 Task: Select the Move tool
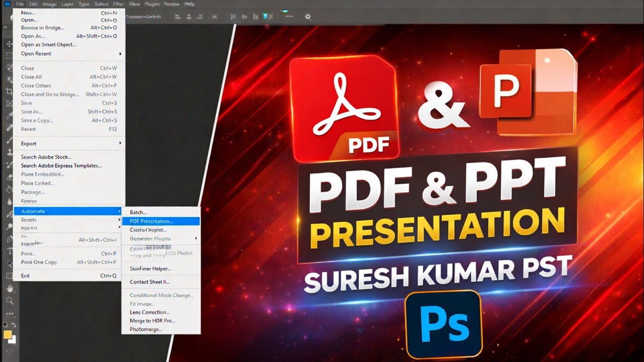point(9,44)
